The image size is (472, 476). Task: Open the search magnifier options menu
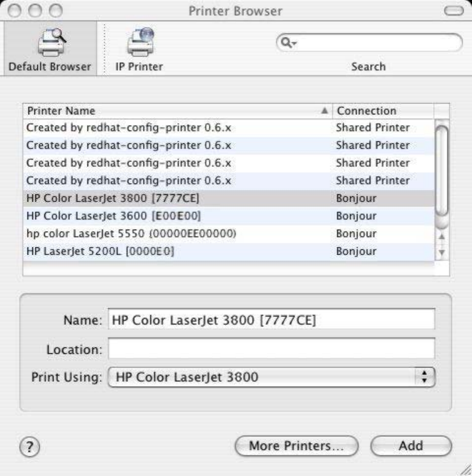pyautogui.click(x=288, y=43)
